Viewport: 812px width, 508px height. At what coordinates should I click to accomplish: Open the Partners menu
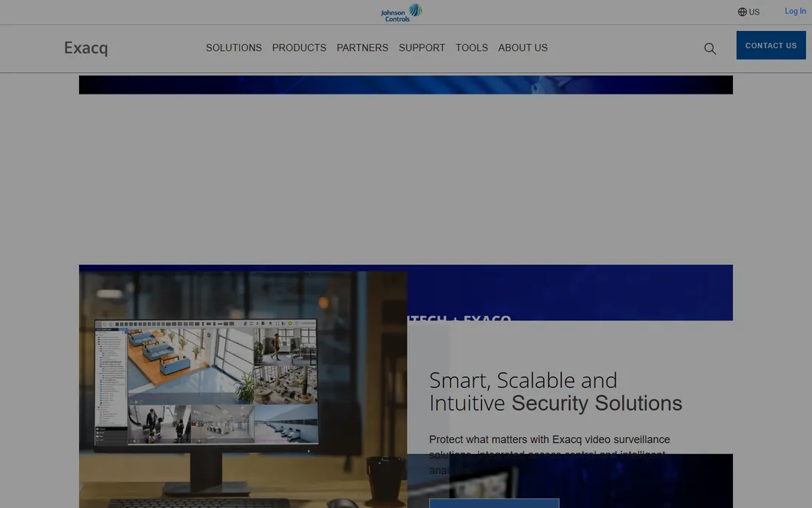362,48
